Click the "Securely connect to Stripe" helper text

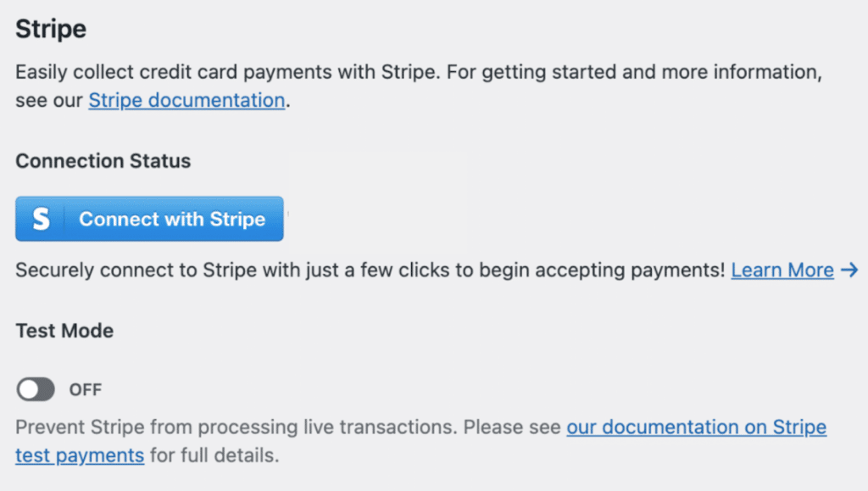click(254, 271)
